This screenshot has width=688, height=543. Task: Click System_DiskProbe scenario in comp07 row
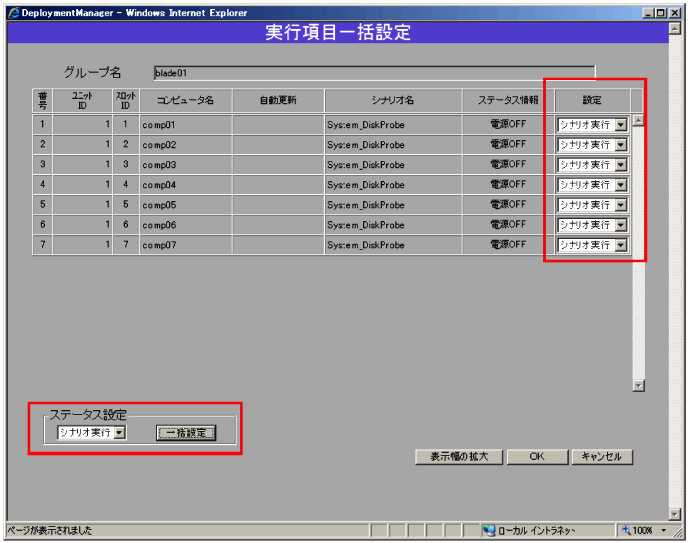[x=366, y=245]
